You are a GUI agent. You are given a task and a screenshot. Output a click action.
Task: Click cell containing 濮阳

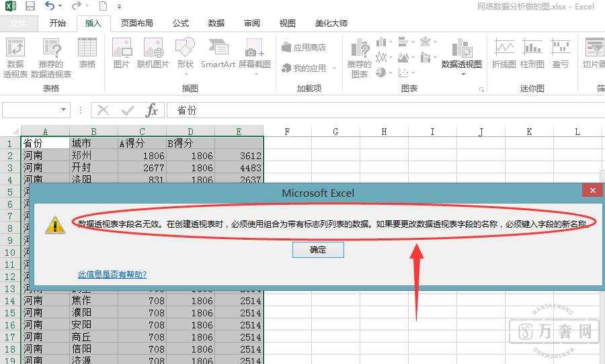(x=93, y=313)
